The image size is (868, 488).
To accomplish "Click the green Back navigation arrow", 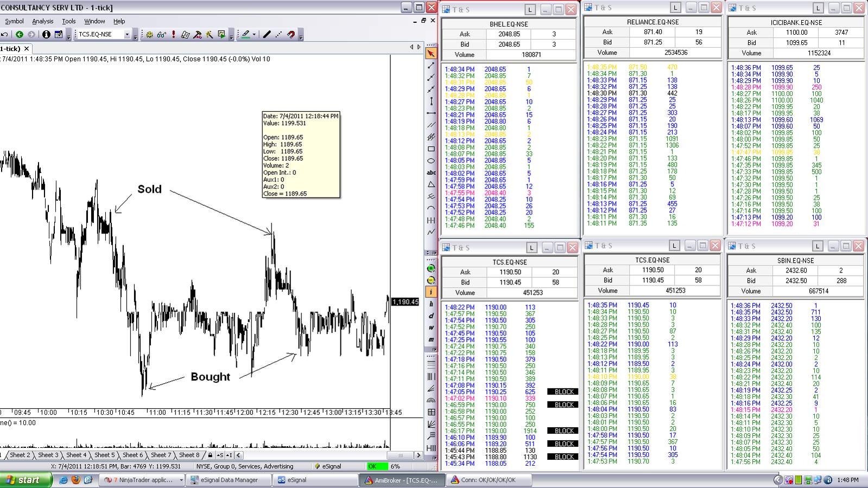I will click(20, 34).
